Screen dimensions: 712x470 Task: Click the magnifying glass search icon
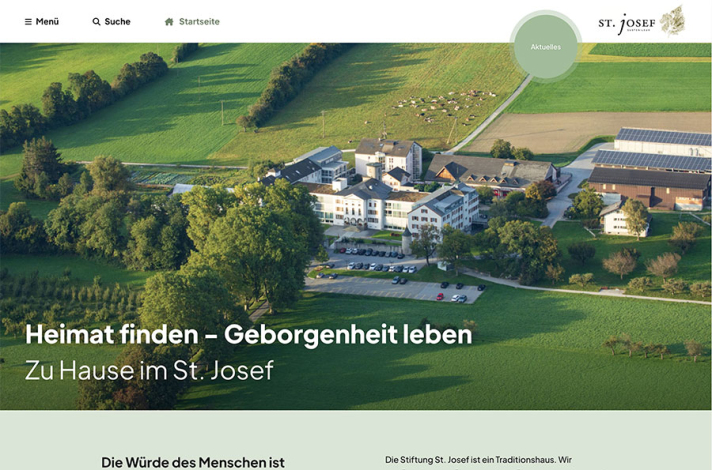pyautogui.click(x=96, y=22)
